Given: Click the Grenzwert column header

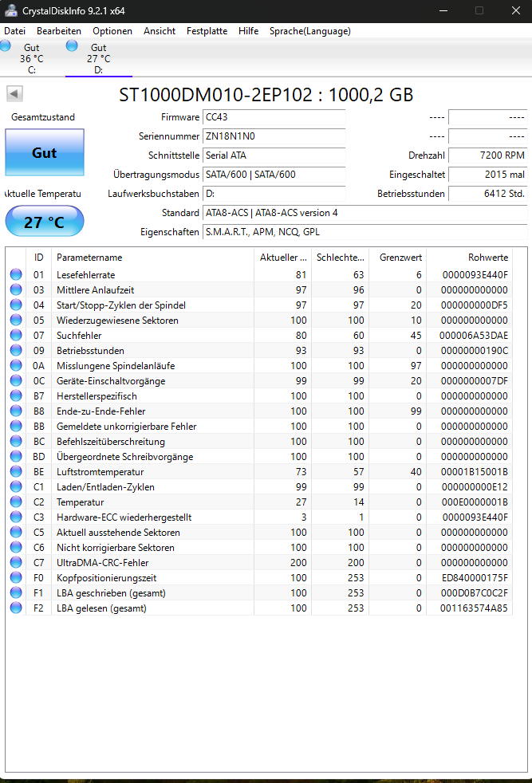Looking at the screenshot, I should [x=398, y=258].
